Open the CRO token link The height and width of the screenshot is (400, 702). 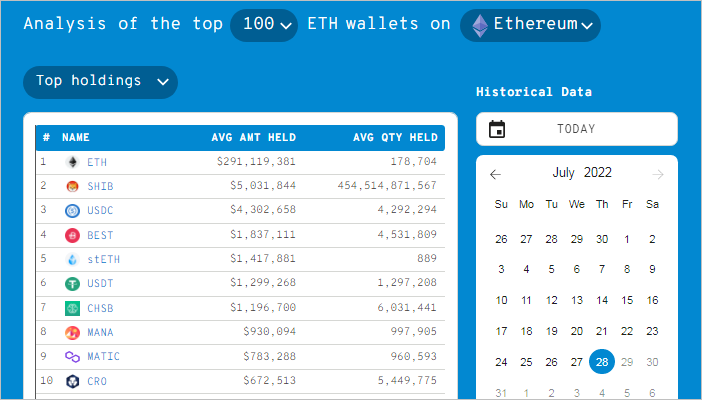97,381
